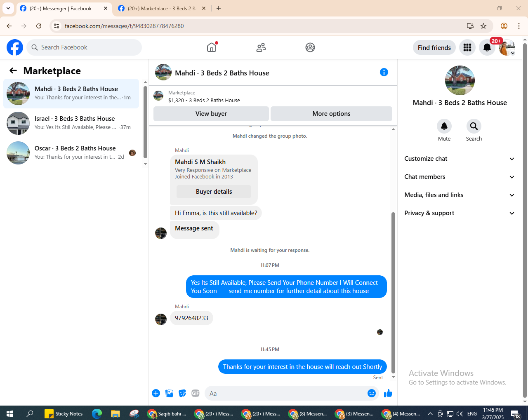Click the chat messages scrollbar
Image resolution: width=528 pixels, height=420 pixels.
[x=393, y=293]
